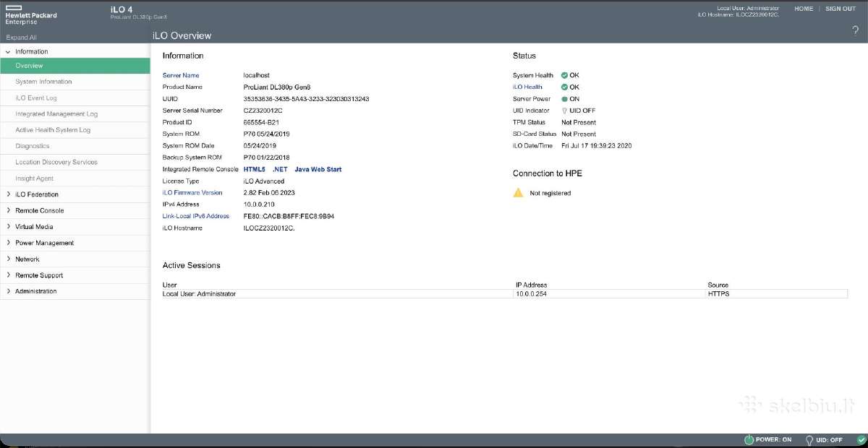The height and width of the screenshot is (448, 868).
Task: Expand the Remote Support section
Action: point(8,275)
